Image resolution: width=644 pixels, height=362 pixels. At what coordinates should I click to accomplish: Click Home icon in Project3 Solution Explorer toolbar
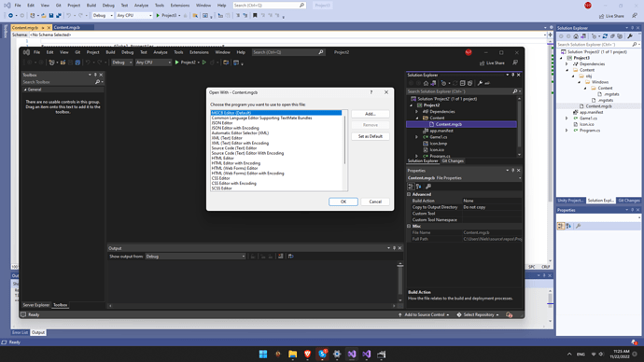[576, 36]
